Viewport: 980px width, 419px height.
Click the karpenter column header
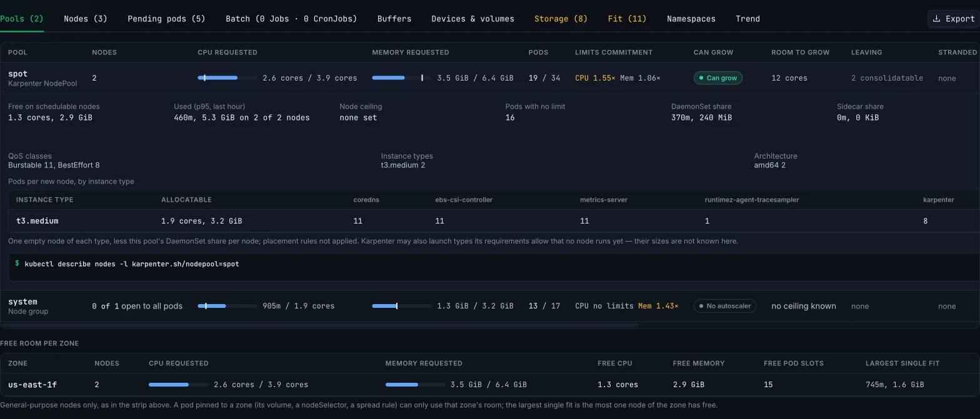coord(939,200)
